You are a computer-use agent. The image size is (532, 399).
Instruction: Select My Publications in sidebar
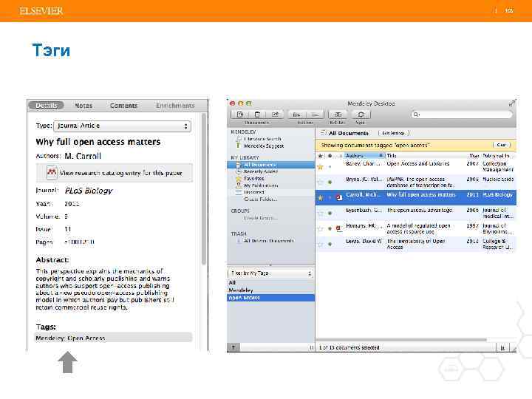coord(261,185)
